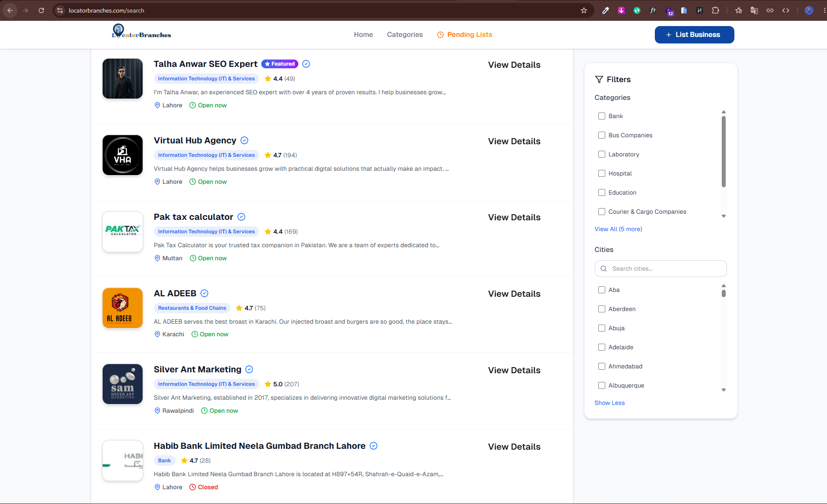Click the AL ADEEB logo thumbnail
The width and height of the screenshot is (827, 504).
click(123, 308)
